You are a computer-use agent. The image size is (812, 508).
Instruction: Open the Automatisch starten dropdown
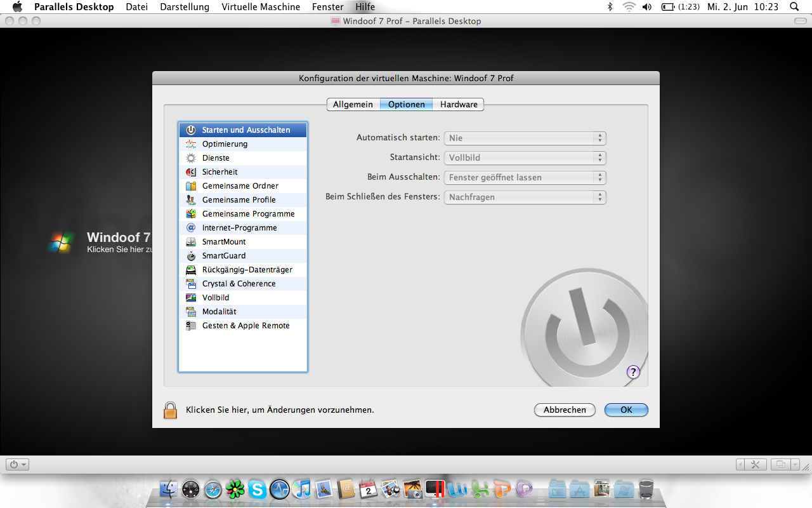pyautogui.click(x=525, y=138)
